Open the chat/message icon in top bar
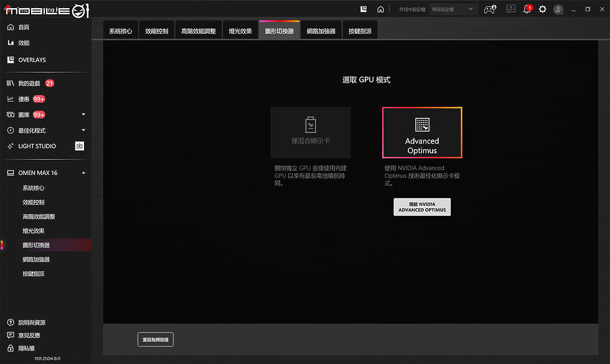Image resolution: width=610 pixels, height=364 pixels. (511, 9)
